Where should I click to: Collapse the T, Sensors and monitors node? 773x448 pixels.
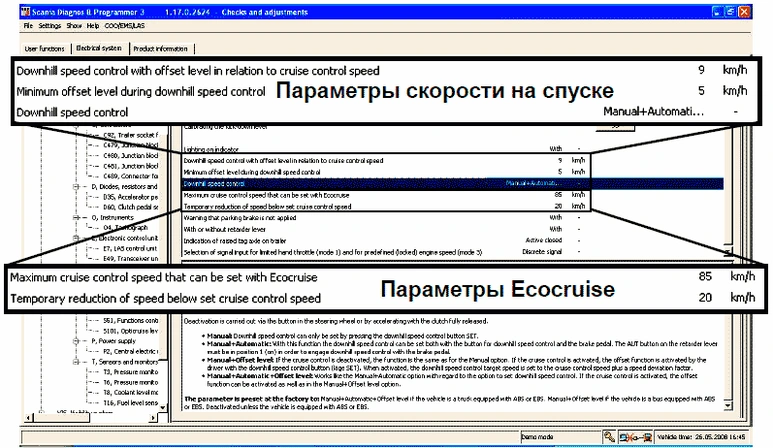[78, 360]
